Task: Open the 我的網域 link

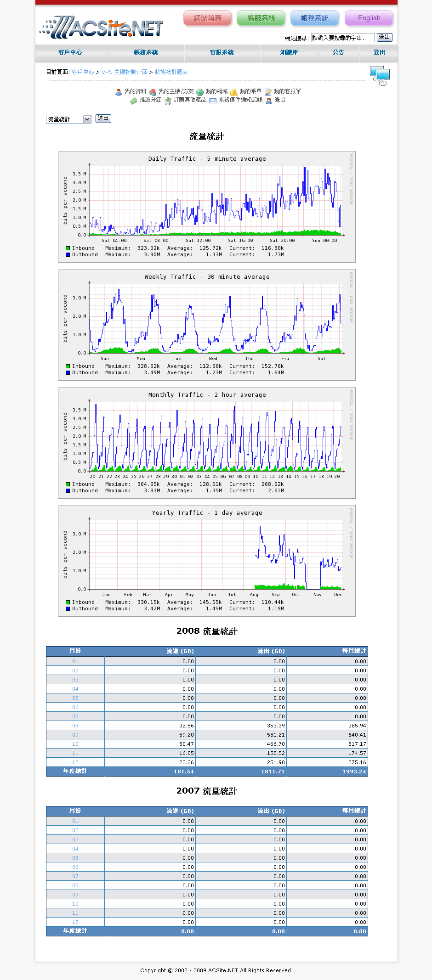Action: point(216,91)
